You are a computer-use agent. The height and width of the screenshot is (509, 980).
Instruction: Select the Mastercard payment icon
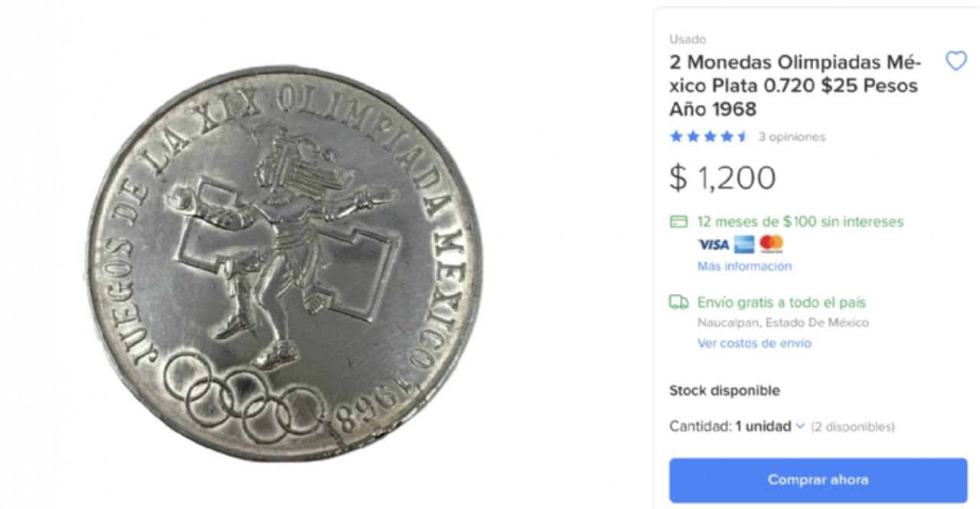(x=771, y=244)
